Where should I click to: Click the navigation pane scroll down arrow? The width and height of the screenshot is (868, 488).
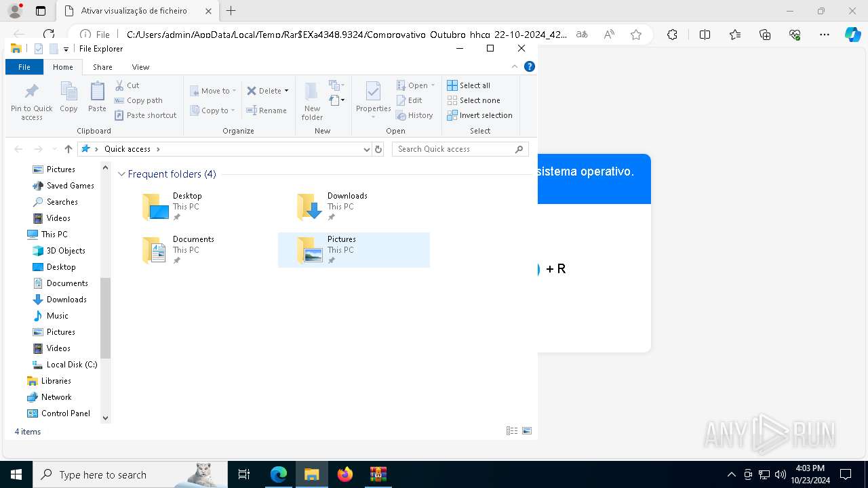(x=105, y=418)
